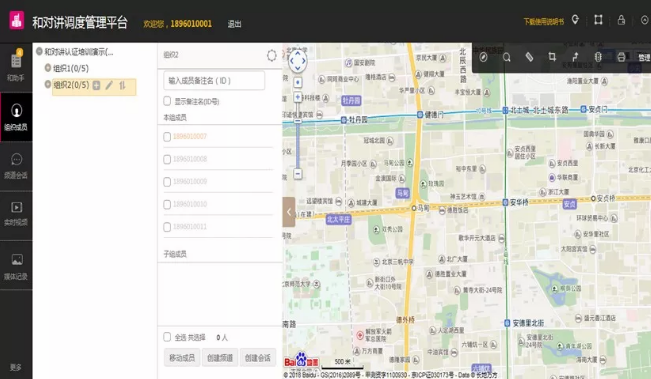Refresh the 组织2 member list
The height and width of the screenshot is (379, 651).
coord(272,55)
